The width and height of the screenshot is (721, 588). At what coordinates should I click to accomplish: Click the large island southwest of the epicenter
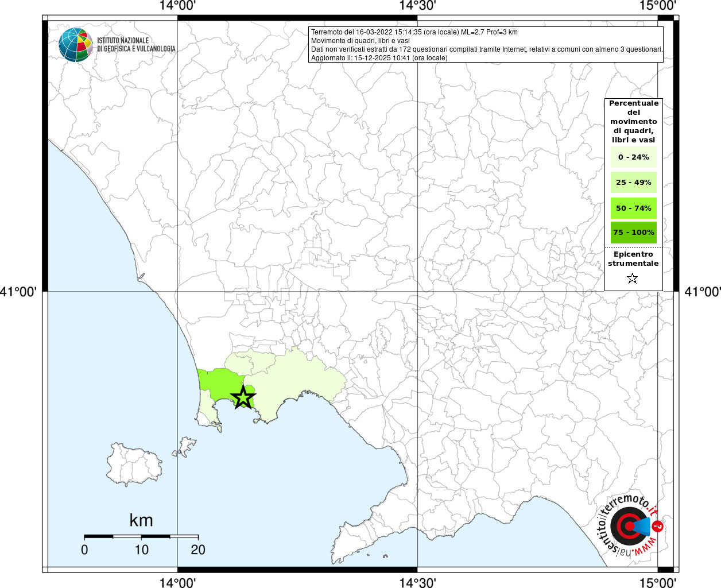tap(134, 464)
